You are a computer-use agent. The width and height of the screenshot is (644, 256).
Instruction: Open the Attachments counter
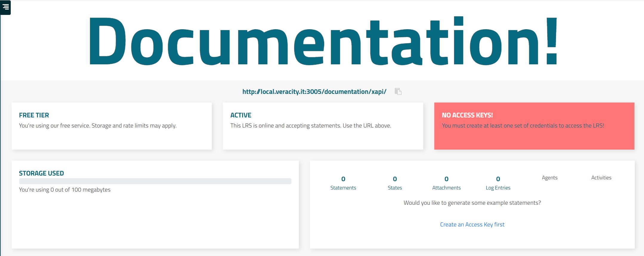click(x=446, y=183)
